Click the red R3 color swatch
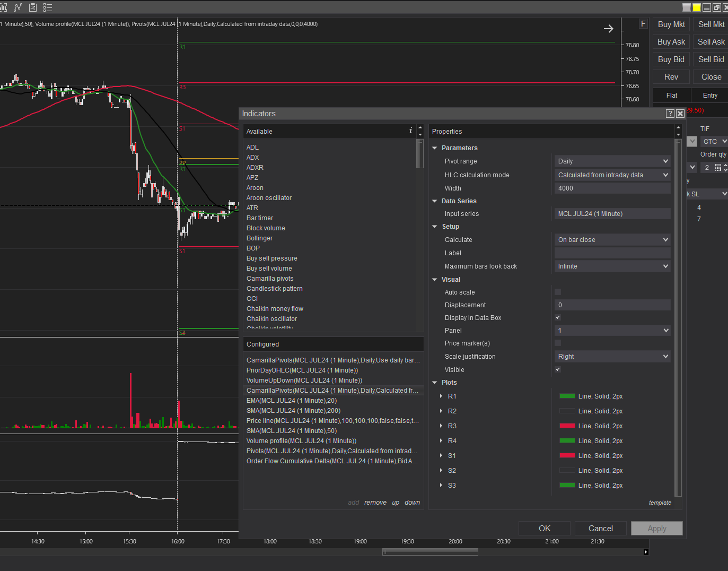Viewport: 728px width, 571px height. tap(567, 426)
